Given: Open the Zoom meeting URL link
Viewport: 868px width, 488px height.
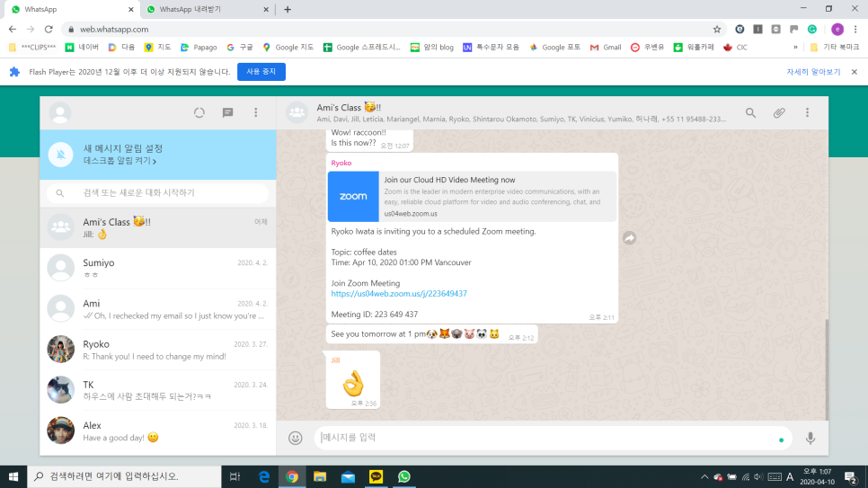Looking at the screenshot, I should (399, 294).
